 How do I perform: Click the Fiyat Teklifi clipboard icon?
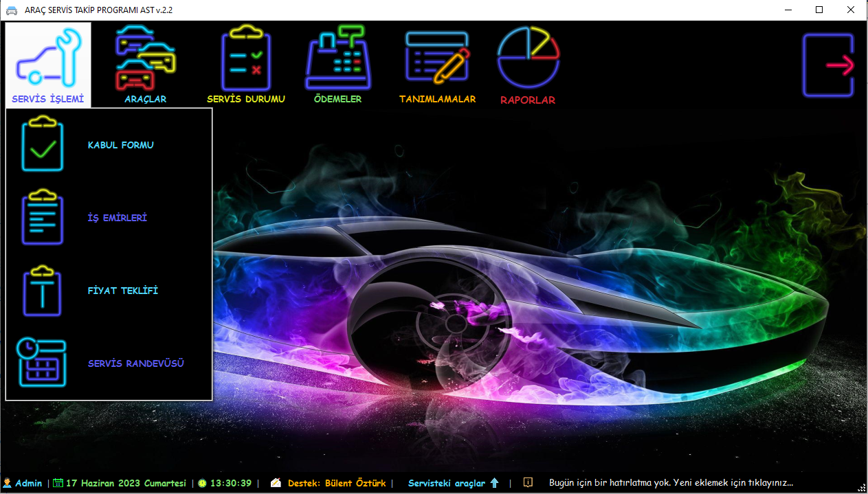[x=43, y=291]
